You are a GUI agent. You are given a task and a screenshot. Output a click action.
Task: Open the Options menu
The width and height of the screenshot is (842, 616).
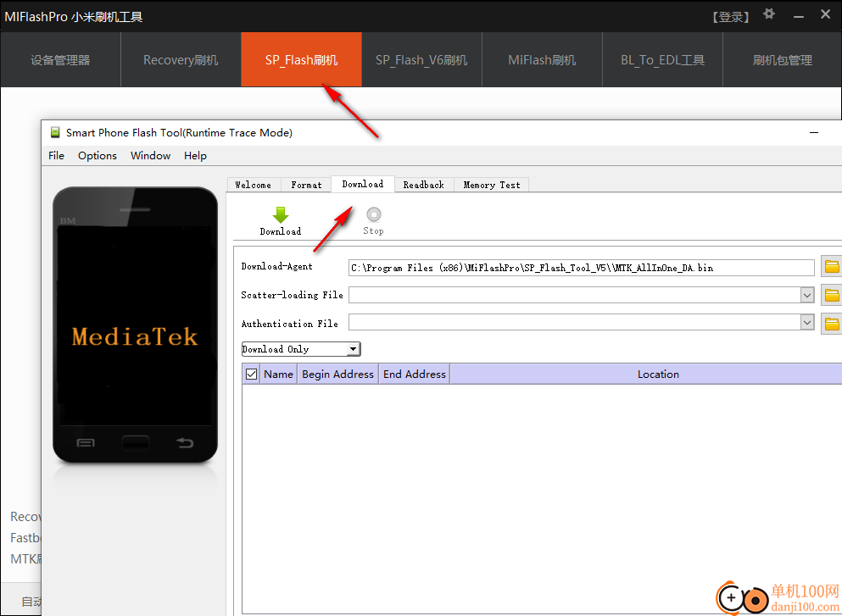pyautogui.click(x=98, y=156)
